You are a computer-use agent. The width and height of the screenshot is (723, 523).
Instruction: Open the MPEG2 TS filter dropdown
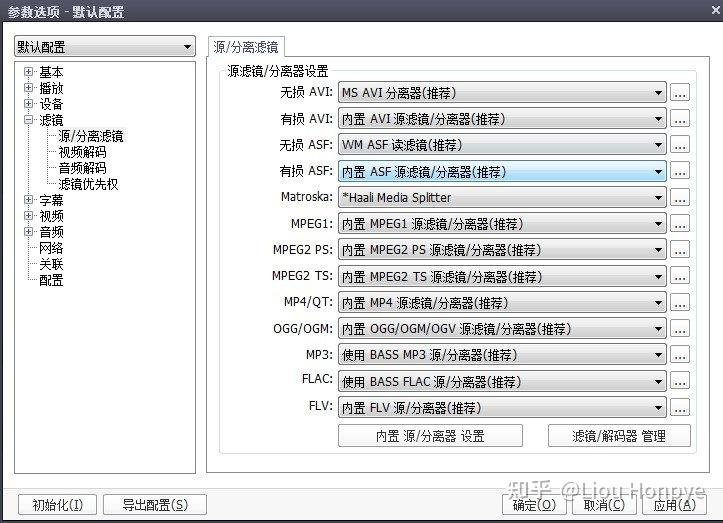click(x=502, y=277)
